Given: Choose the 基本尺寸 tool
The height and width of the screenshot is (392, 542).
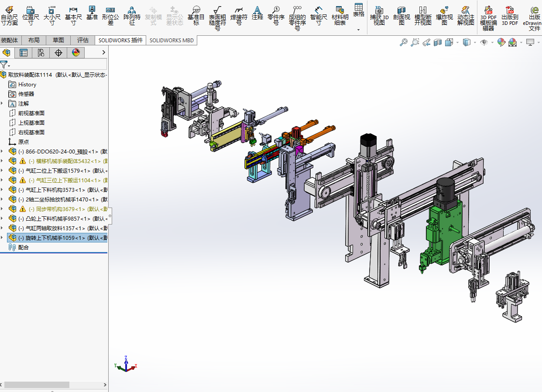Looking at the screenshot, I should [x=73, y=16].
